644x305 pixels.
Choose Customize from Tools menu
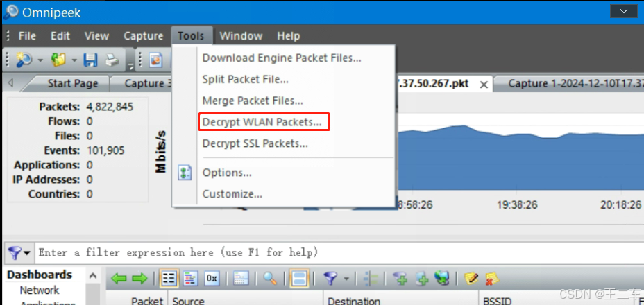click(x=232, y=194)
